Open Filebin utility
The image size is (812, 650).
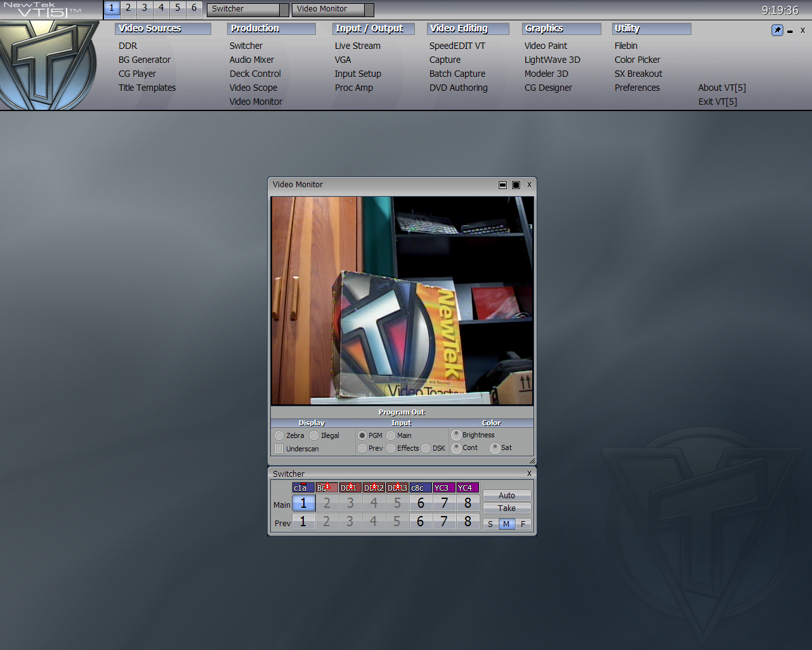coord(626,46)
